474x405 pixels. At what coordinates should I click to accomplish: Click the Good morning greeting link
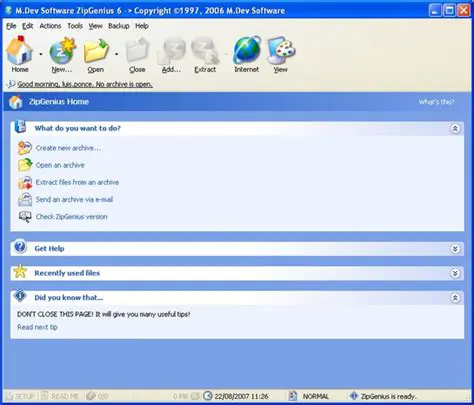pos(85,84)
